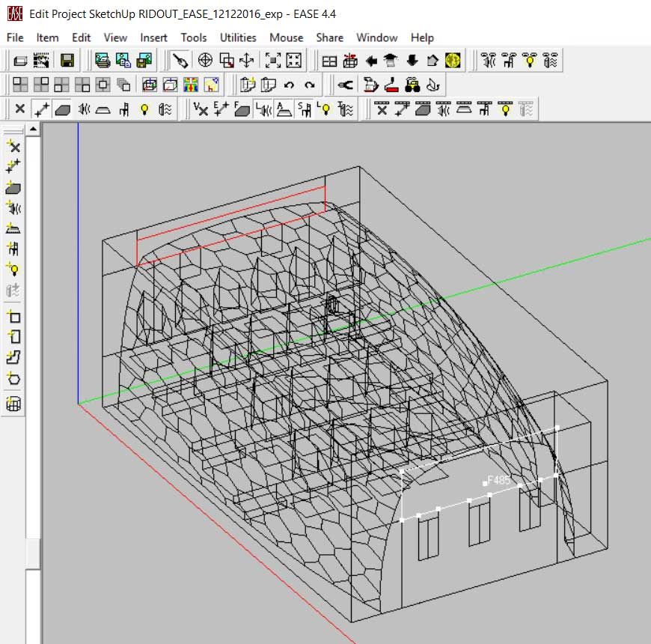
Task: Toggle loudspeaker labels L icon
Action: tap(263, 109)
